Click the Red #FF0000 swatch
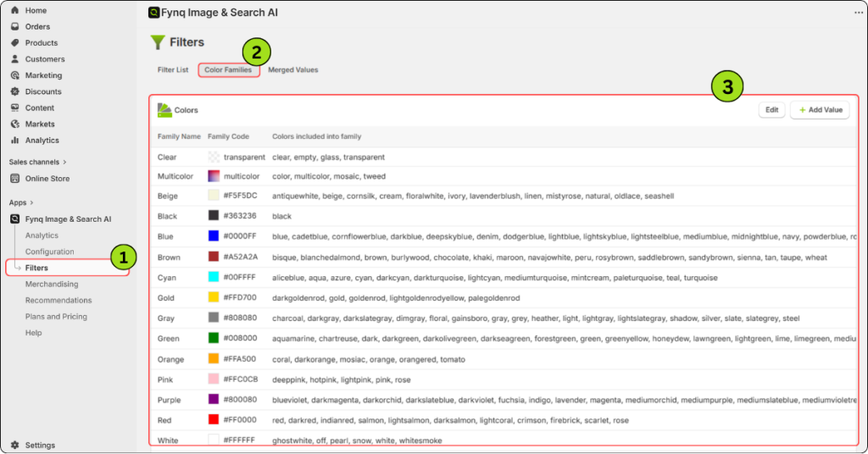The height and width of the screenshot is (454, 868). tap(214, 420)
